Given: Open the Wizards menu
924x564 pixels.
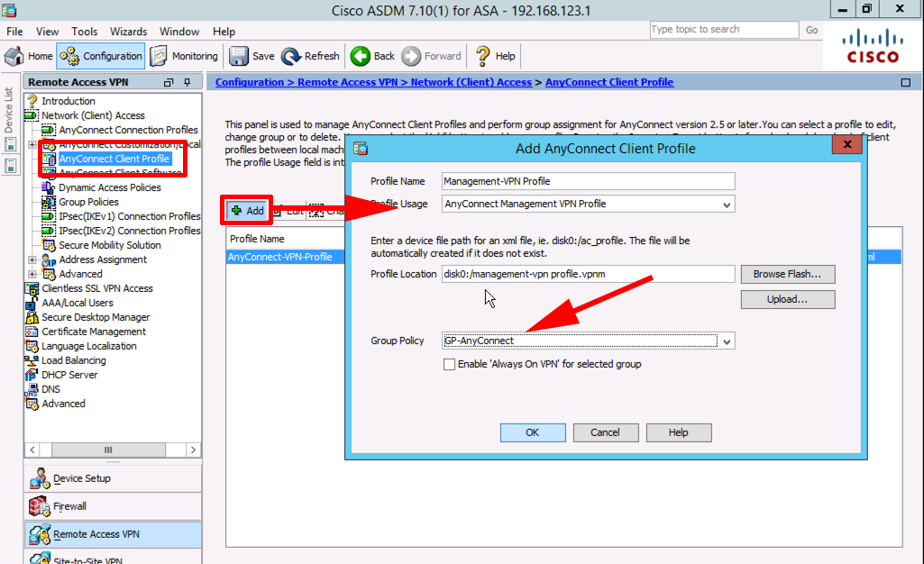Looking at the screenshot, I should [129, 32].
